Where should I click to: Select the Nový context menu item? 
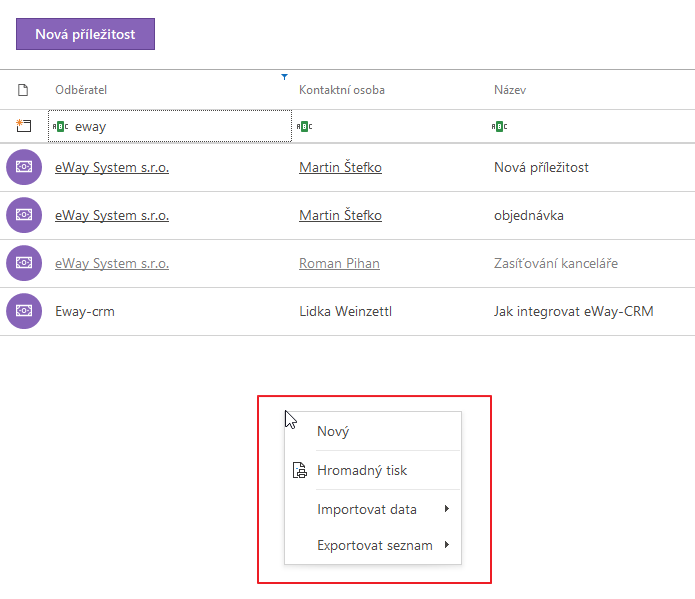[373, 431]
